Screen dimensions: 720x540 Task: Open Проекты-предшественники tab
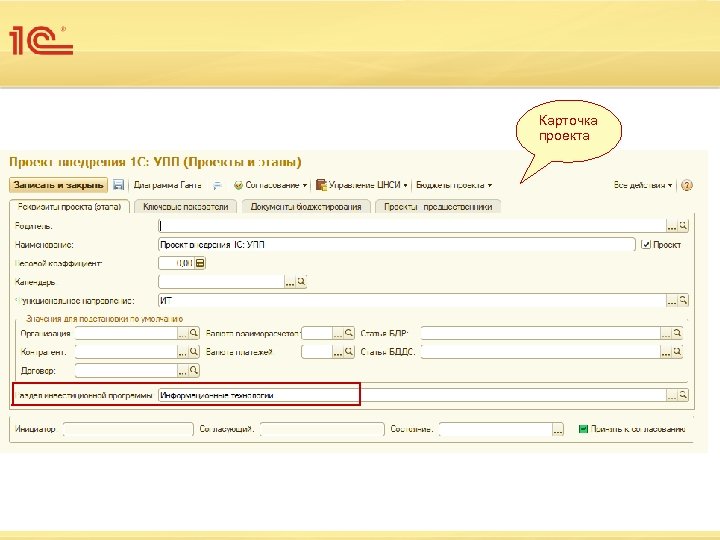click(x=438, y=207)
